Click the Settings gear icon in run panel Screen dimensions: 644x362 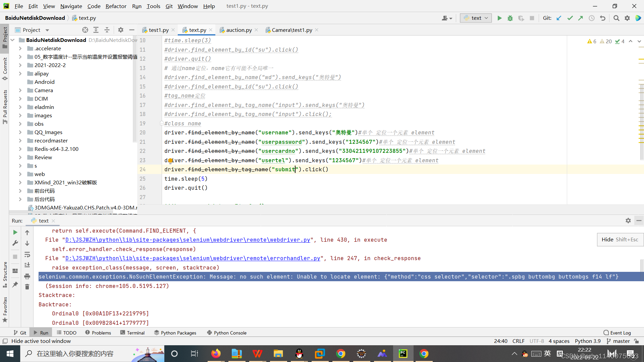[x=629, y=221]
